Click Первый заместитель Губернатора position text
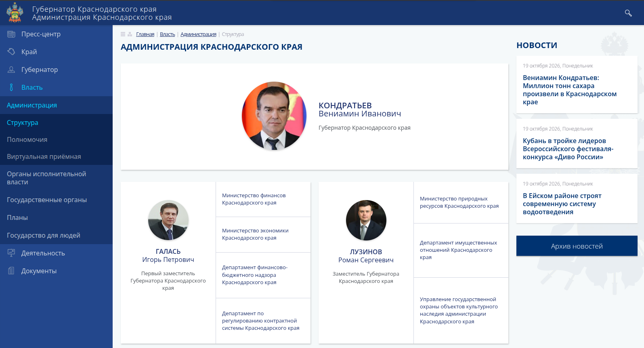Screen dimensions: 644x348 (x=168, y=281)
